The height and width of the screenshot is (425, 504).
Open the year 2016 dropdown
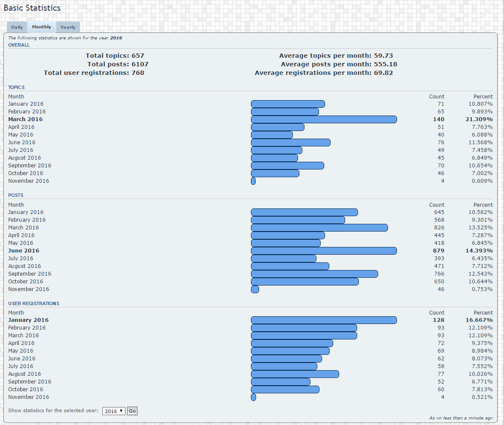pos(114,411)
